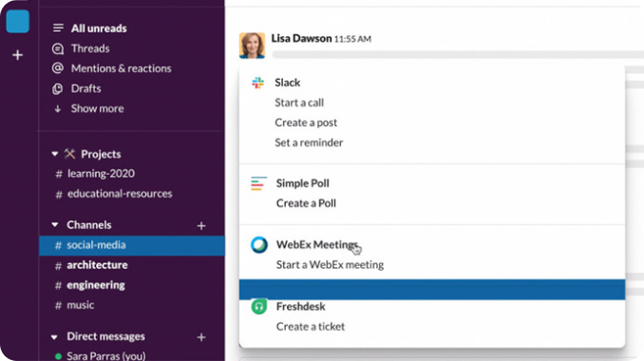
Task: Collapse the Projects section
Action: pyautogui.click(x=55, y=154)
